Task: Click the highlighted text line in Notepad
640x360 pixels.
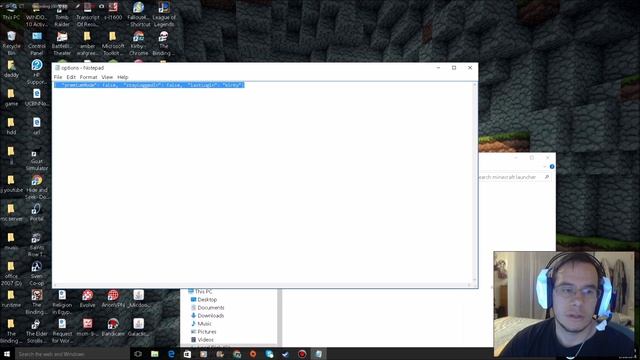Action: (149, 85)
